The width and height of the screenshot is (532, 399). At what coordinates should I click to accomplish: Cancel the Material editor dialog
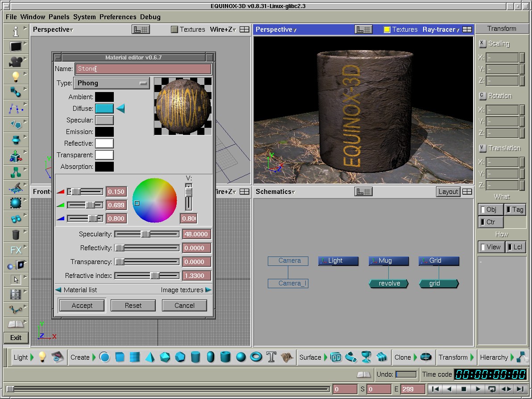point(184,305)
